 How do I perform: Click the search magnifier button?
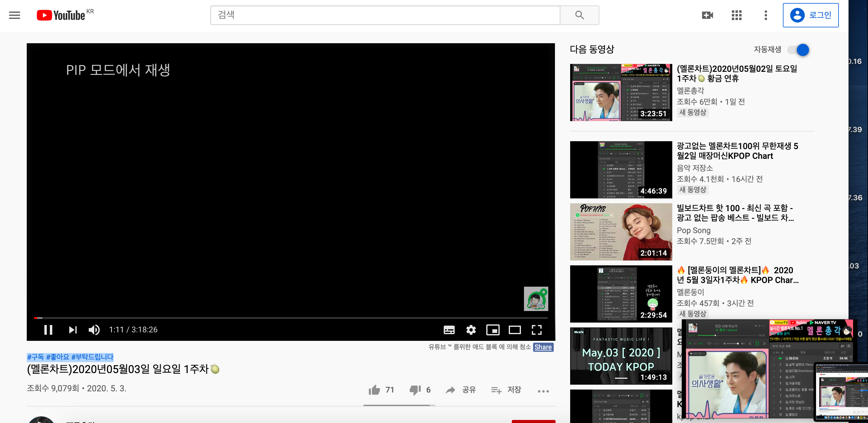[x=579, y=15]
